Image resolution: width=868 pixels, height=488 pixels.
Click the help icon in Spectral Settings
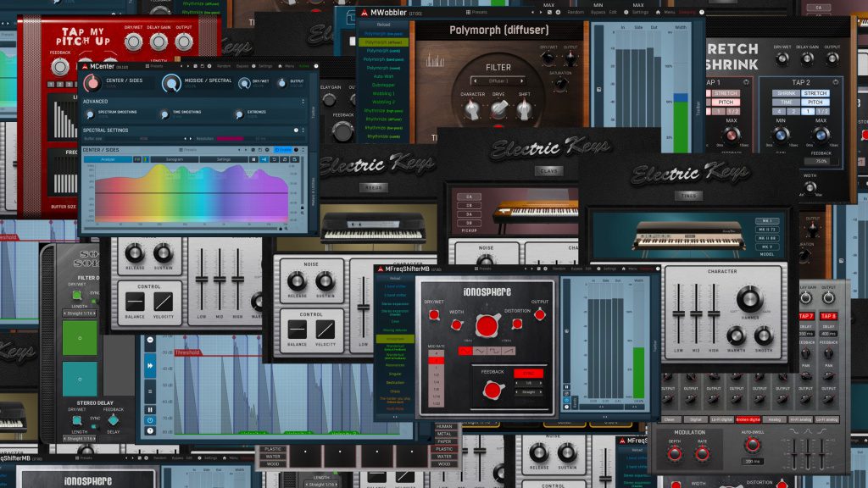tap(296, 130)
